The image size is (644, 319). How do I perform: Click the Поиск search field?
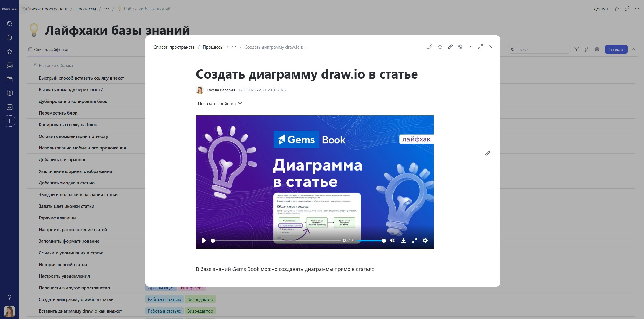(x=539, y=49)
